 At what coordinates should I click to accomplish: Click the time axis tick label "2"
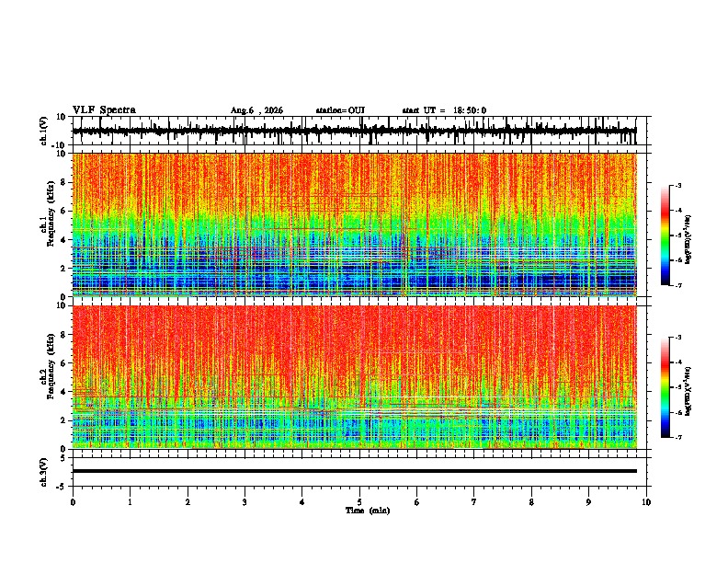tap(188, 502)
